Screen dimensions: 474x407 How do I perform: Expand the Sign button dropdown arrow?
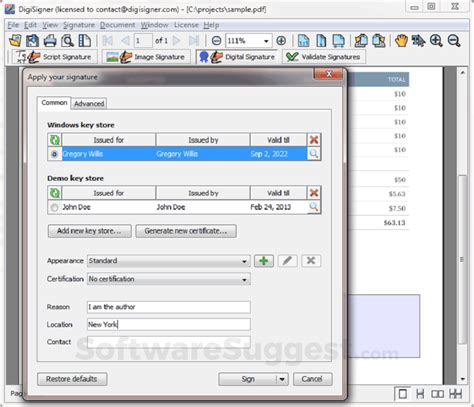[282, 379]
